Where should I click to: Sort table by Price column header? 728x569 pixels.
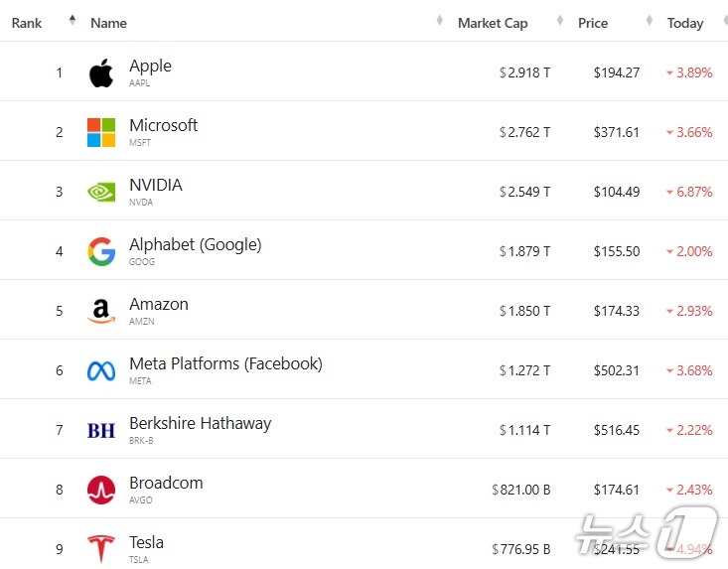click(593, 23)
